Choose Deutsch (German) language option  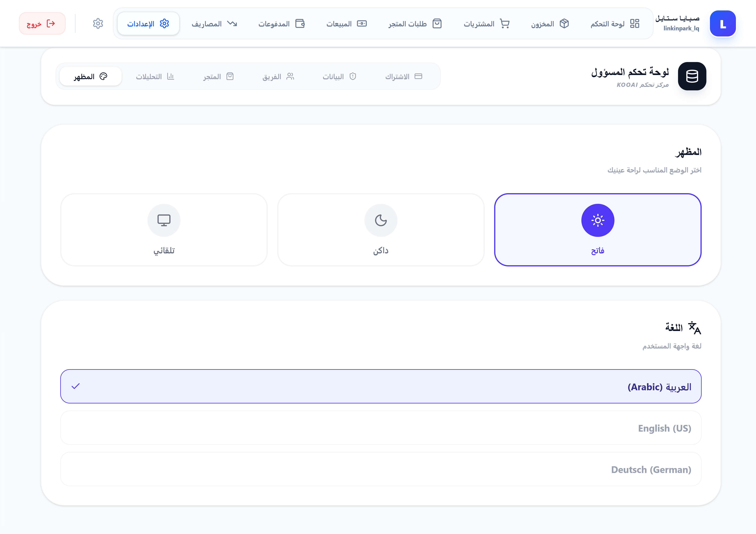tap(381, 469)
